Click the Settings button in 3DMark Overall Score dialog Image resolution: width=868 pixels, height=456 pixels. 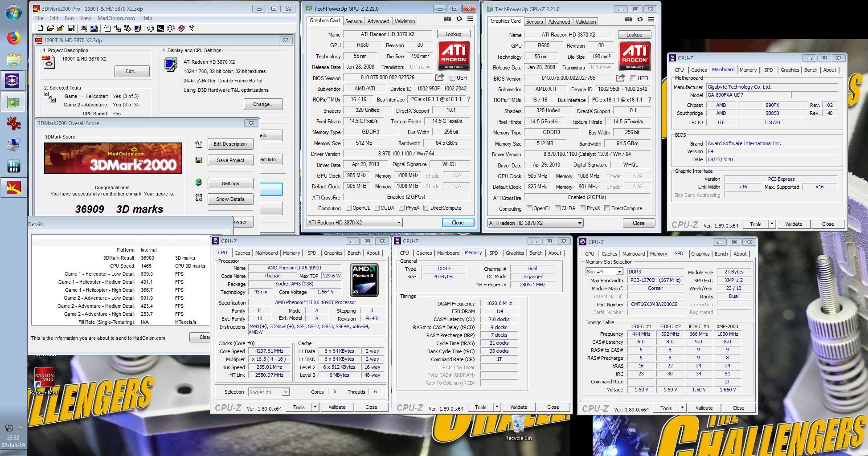click(230, 183)
